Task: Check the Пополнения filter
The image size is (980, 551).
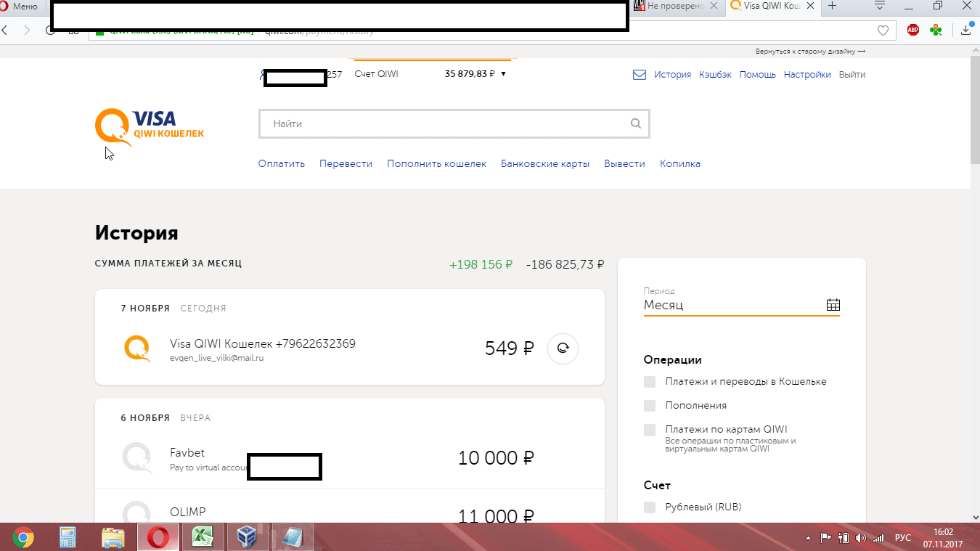Action: (x=650, y=406)
